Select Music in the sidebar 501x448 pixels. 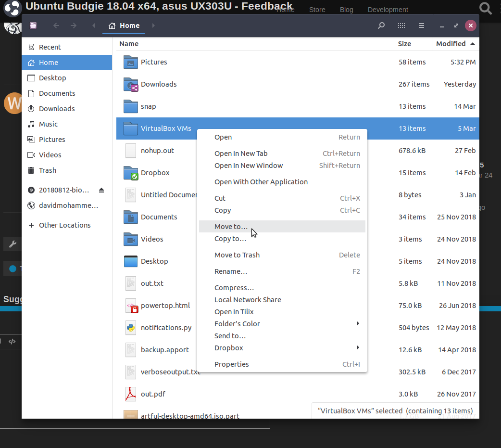[48, 124]
